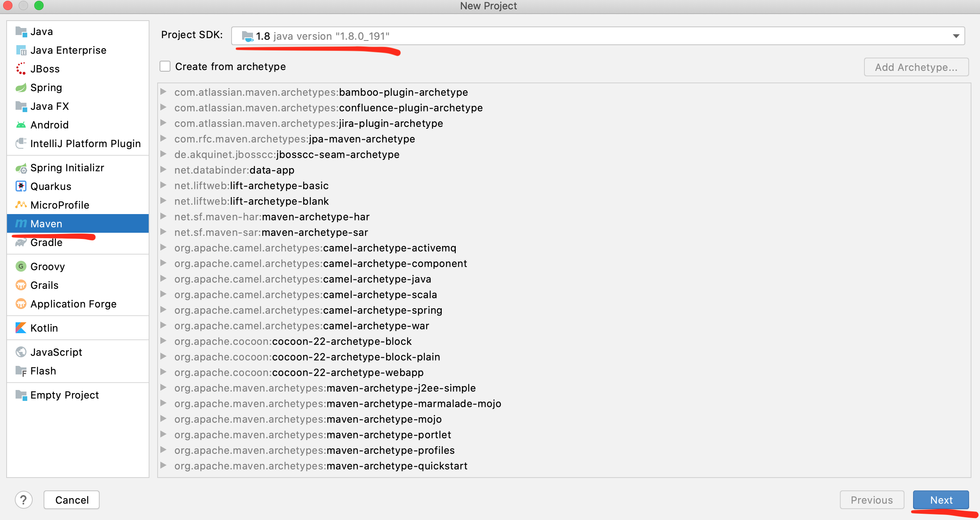980x520 pixels.
Task: Expand camel-archetype-spring tree node
Action: coord(163,310)
